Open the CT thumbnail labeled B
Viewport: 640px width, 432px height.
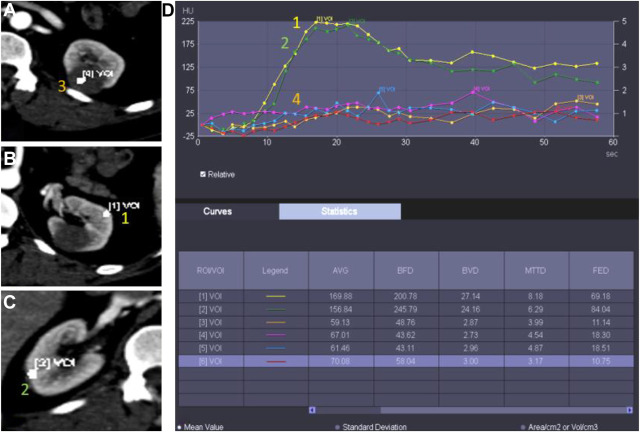pyautogui.click(x=81, y=216)
